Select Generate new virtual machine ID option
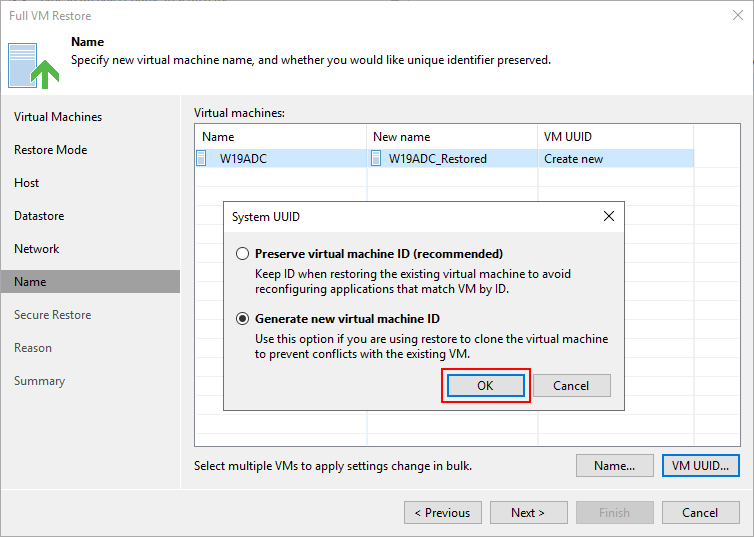 tap(242, 319)
